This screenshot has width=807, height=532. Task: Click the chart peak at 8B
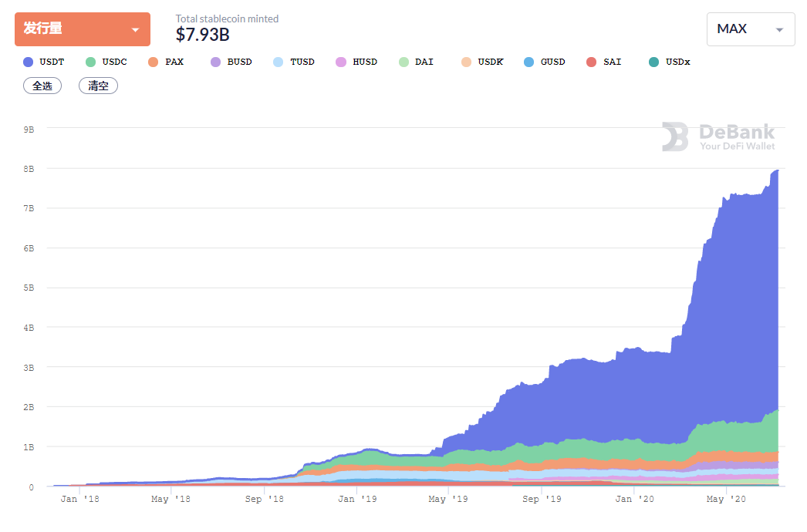coord(775,171)
